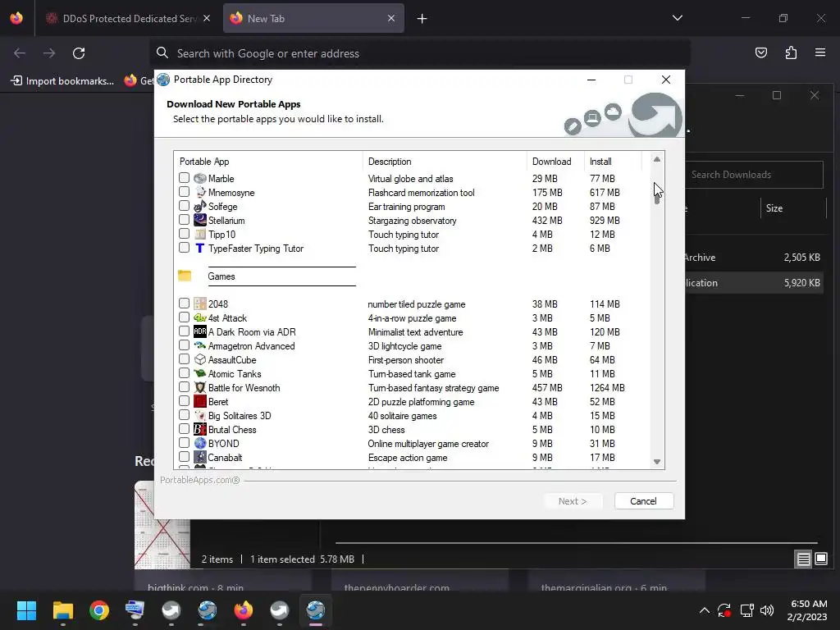Click the TypeFaster blue T icon

point(200,248)
